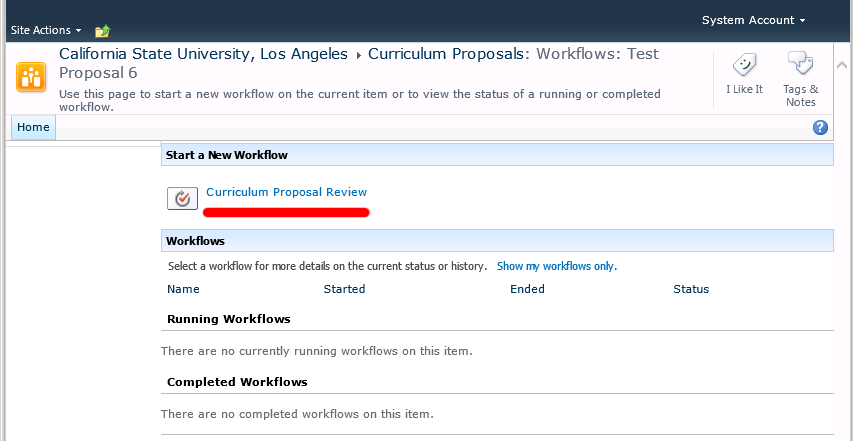Select the Home tab
This screenshot has height=441, width=853.
[x=33, y=128]
